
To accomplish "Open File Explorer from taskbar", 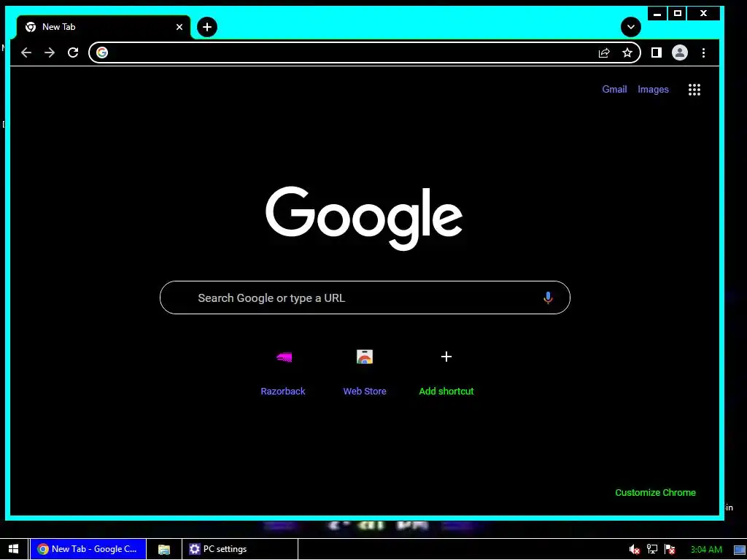I will pyautogui.click(x=164, y=549).
